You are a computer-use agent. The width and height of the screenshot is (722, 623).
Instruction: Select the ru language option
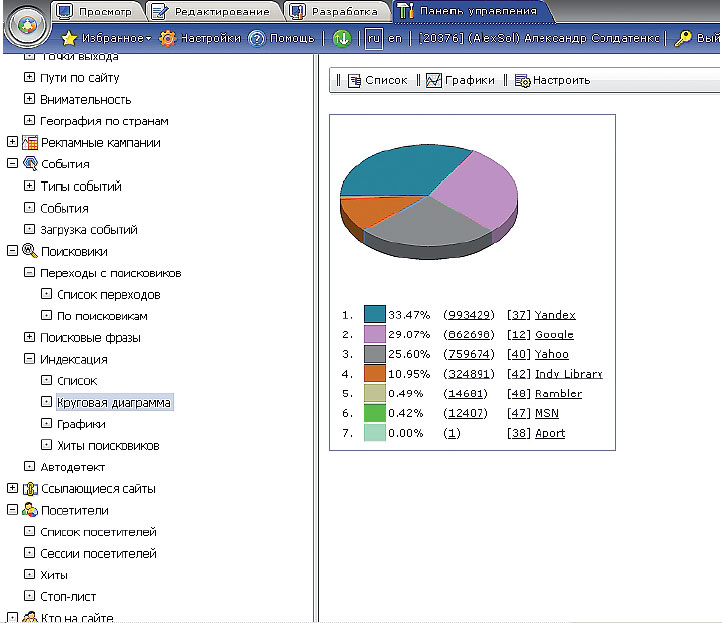tap(373, 38)
